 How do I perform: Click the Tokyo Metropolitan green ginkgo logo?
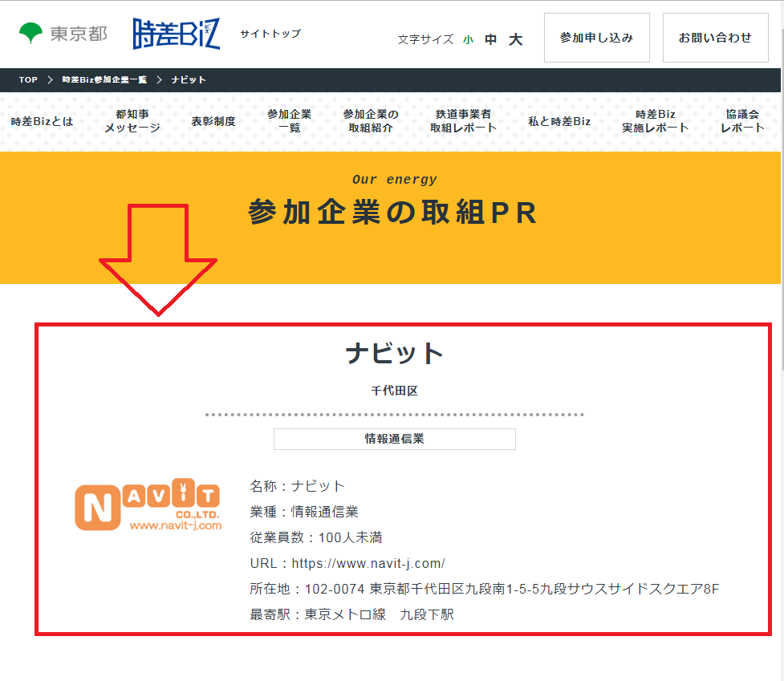[x=32, y=34]
